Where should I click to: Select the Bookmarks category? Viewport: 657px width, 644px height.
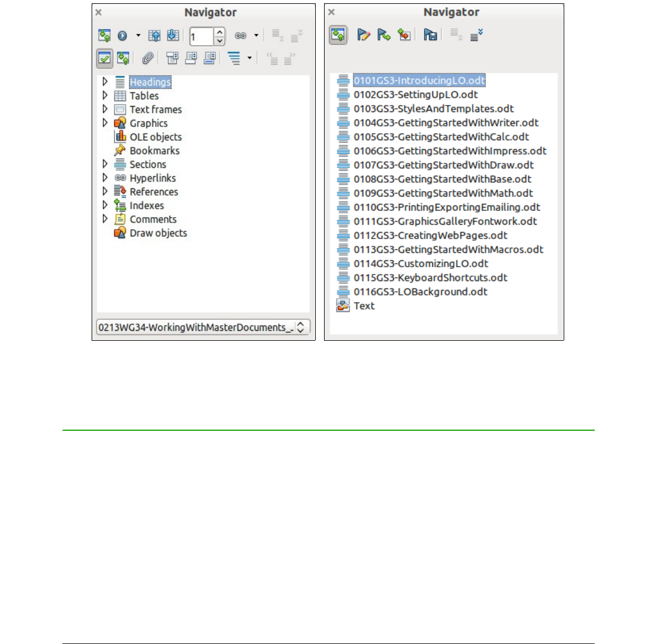coord(155,151)
